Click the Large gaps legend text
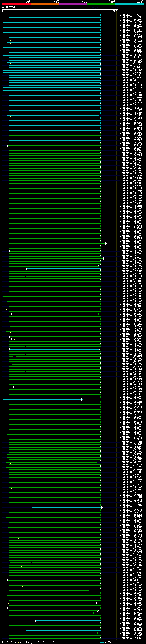The width and height of the screenshot is (146, 644). point(28,642)
